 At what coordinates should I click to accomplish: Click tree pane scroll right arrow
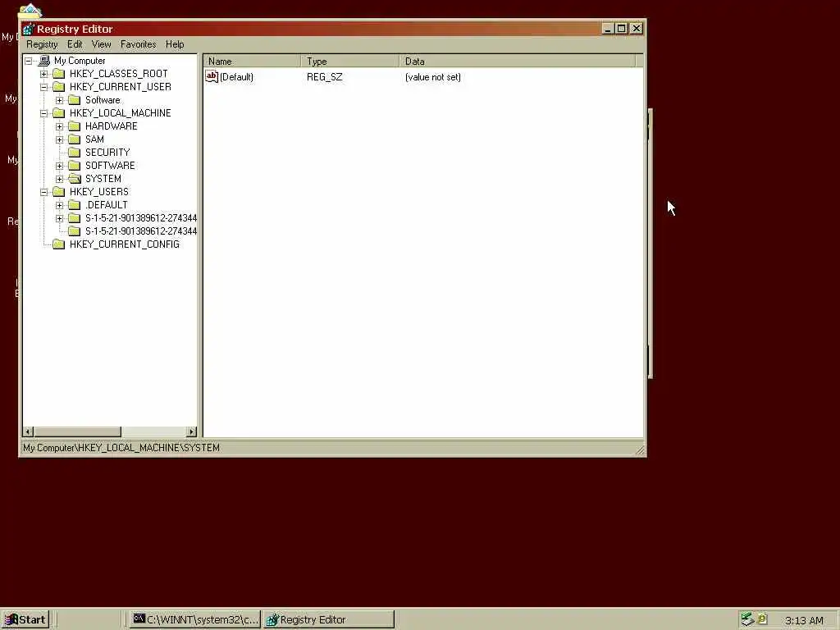[x=192, y=431]
